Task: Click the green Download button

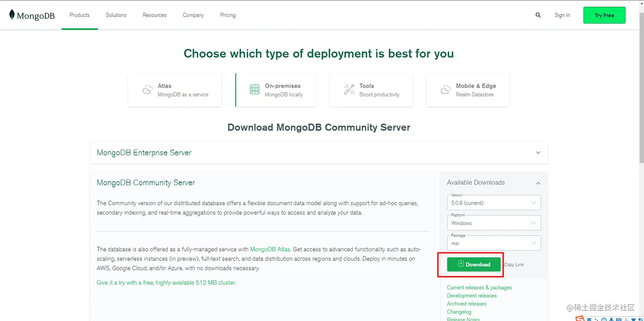Action: click(x=474, y=264)
